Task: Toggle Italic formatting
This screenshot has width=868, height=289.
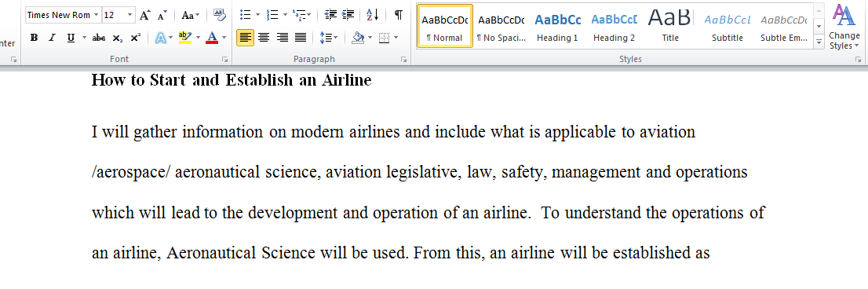Action: tap(52, 38)
